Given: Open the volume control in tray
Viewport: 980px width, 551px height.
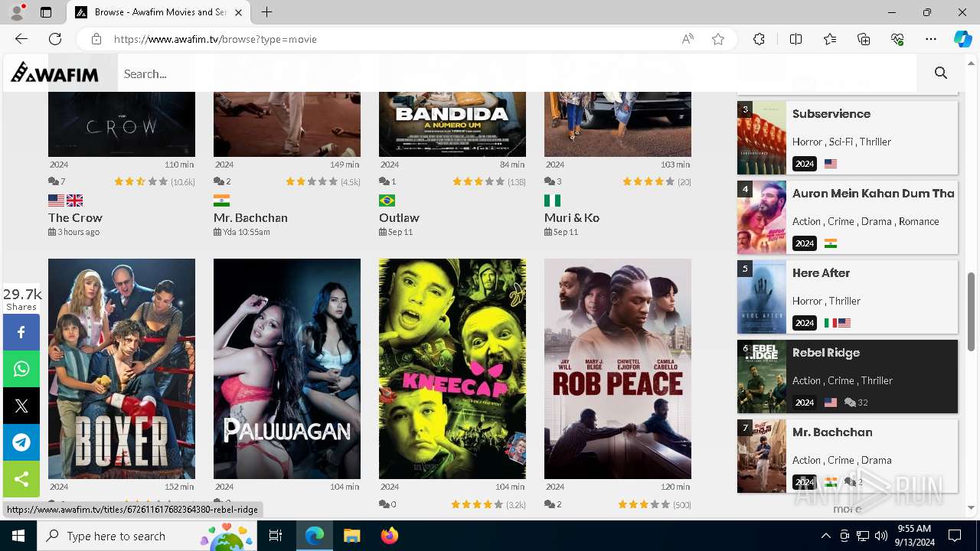Looking at the screenshot, I should tap(880, 536).
